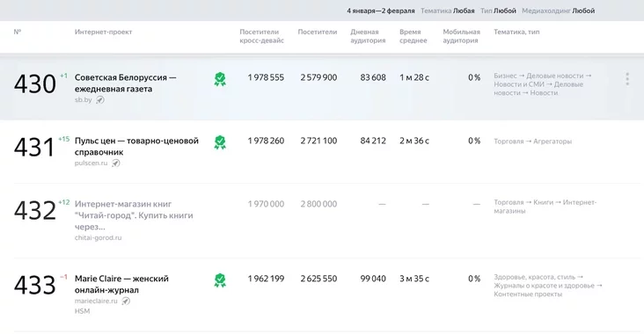Sort by Мобильная аудитория column header

[x=461, y=36]
